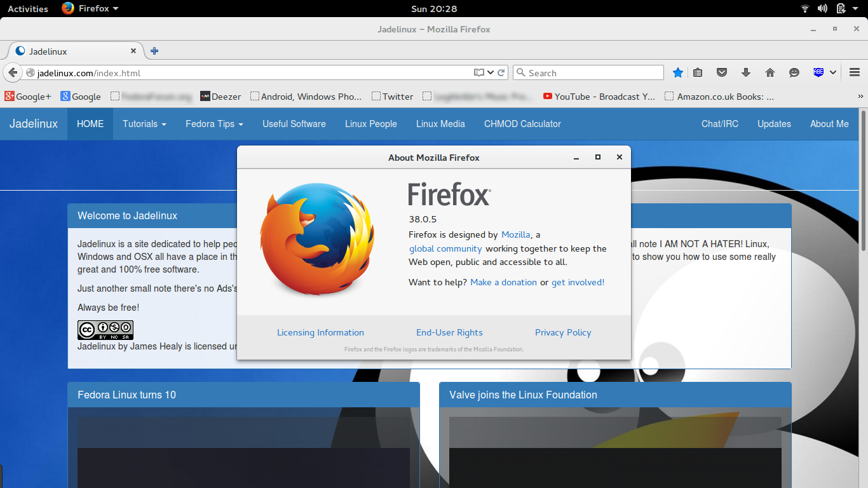The height and width of the screenshot is (488, 868).
Task: Open the About Me nav link
Action: click(829, 124)
